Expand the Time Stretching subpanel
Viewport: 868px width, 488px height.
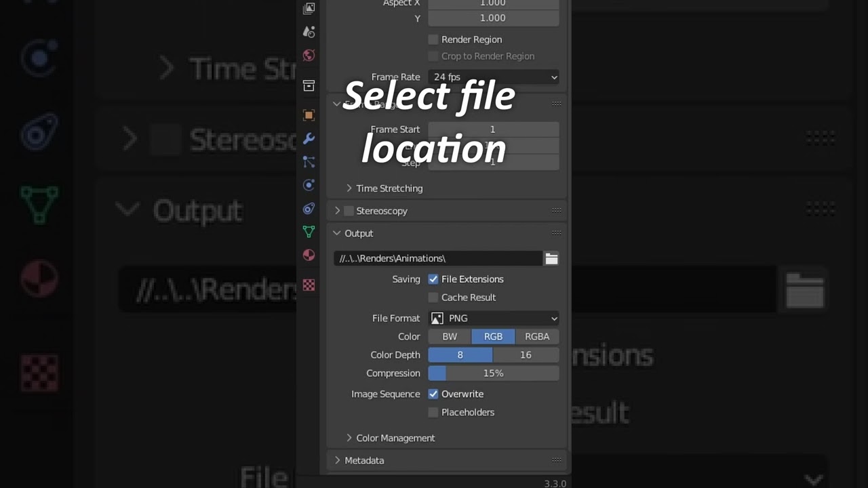349,188
